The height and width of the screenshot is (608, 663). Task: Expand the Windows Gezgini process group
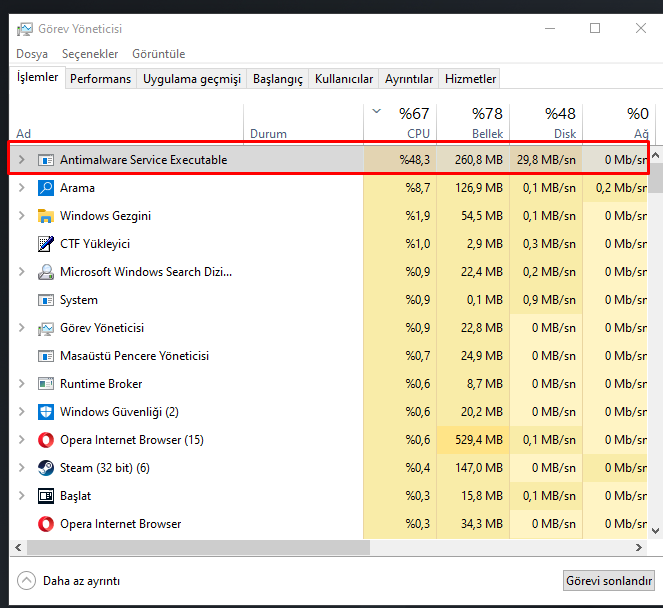(22, 216)
